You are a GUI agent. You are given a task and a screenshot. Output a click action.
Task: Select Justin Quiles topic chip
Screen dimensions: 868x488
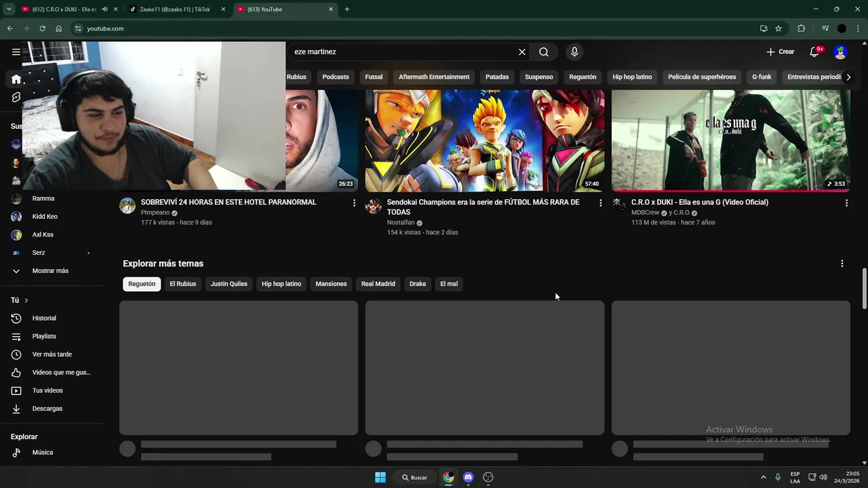click(x=229, y=284)
